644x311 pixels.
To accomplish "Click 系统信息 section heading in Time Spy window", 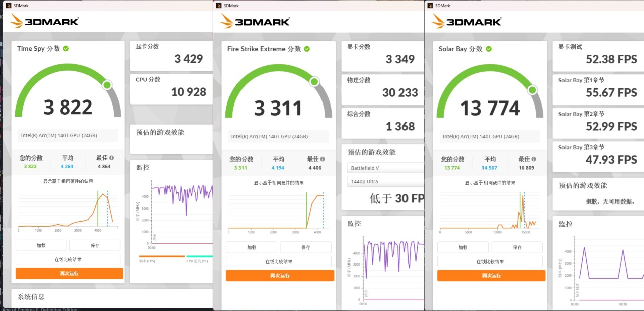I will (x=31, y=297).
